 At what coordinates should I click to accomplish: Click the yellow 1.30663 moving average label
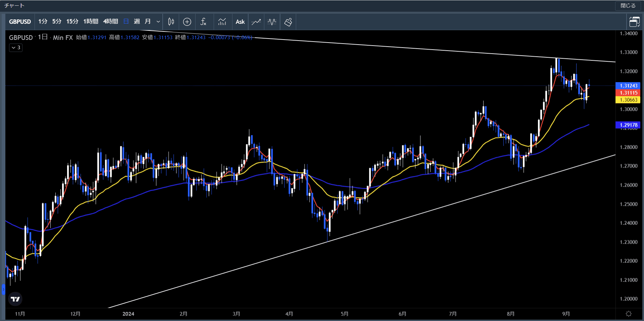coord(628,100)
